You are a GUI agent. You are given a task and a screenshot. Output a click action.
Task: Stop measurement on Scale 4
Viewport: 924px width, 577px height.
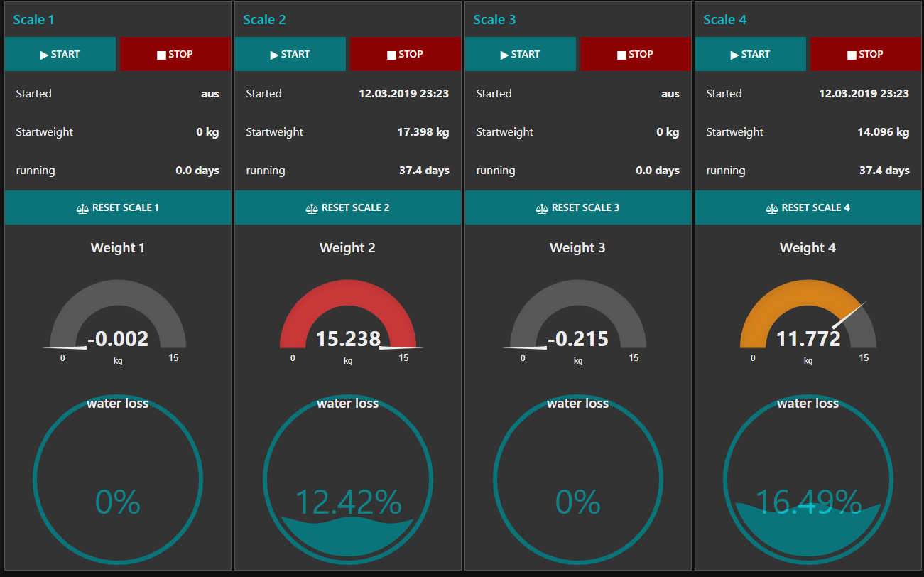866,54
